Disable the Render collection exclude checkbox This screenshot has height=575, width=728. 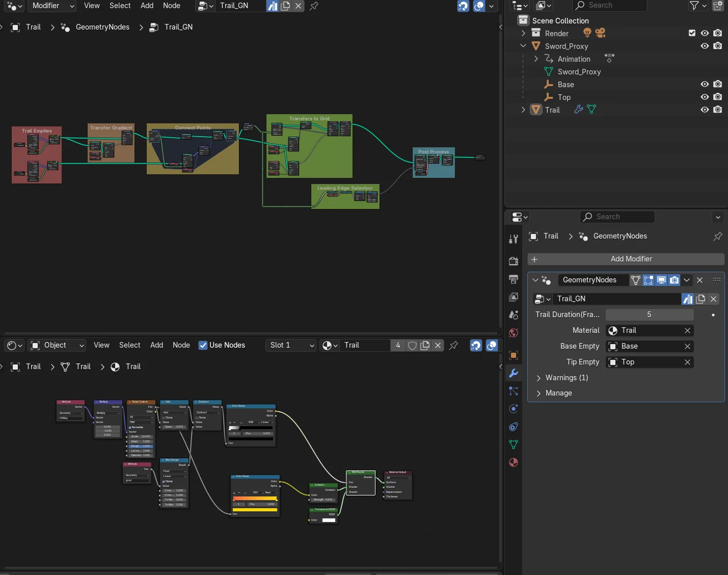(x=692, y=33)
